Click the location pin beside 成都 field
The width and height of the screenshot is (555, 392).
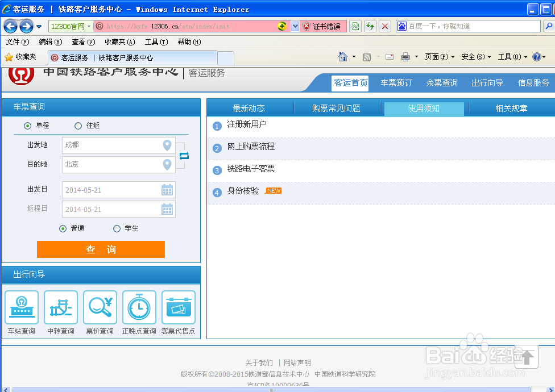[167, 146]
